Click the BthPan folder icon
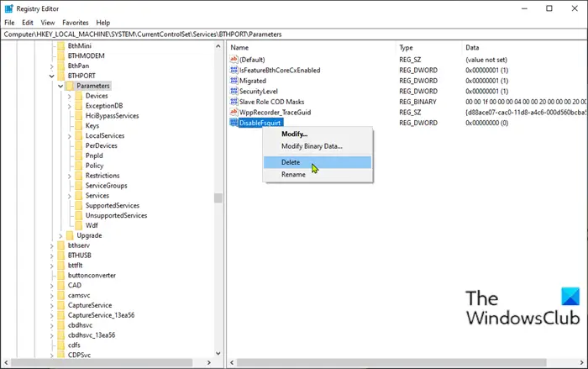 (x=61, y=66)
